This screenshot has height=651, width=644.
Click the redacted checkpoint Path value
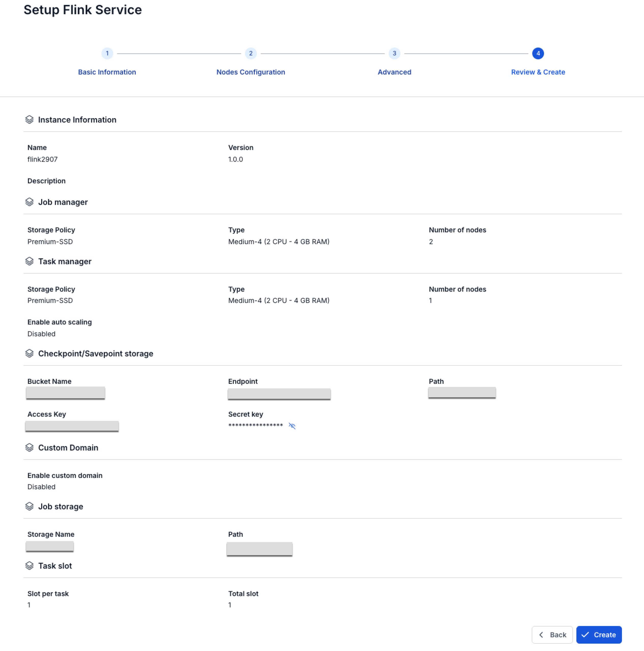coord(462,393)
